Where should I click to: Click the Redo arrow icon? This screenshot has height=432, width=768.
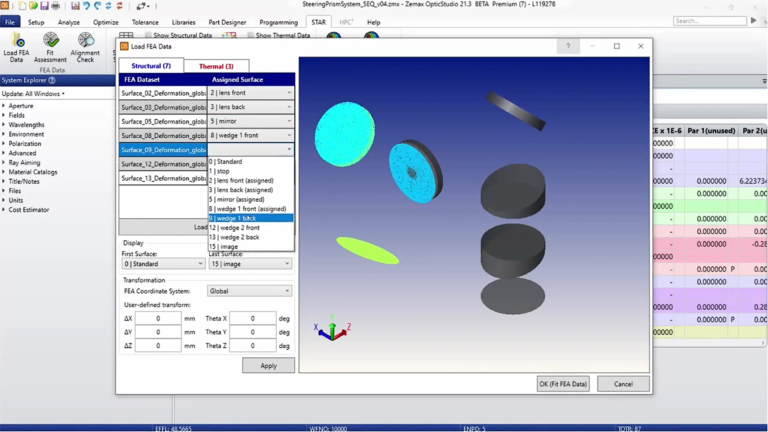pos(97,6)
